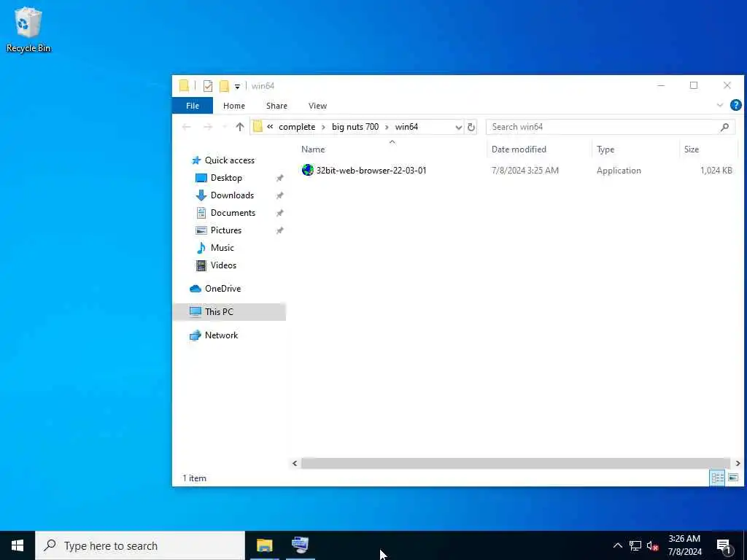This screenshot has height=560, width=747.
Task: Open the computer app taskbar icon
Action: point(301,545)
